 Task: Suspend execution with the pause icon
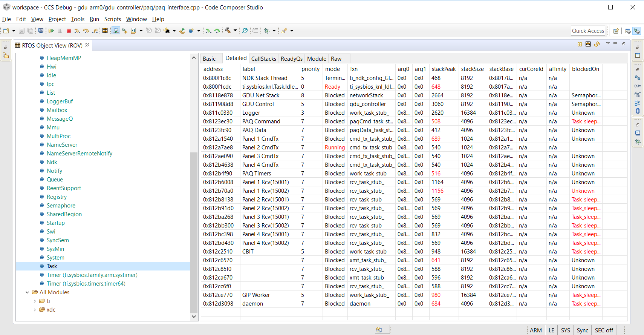coord(60,31)
